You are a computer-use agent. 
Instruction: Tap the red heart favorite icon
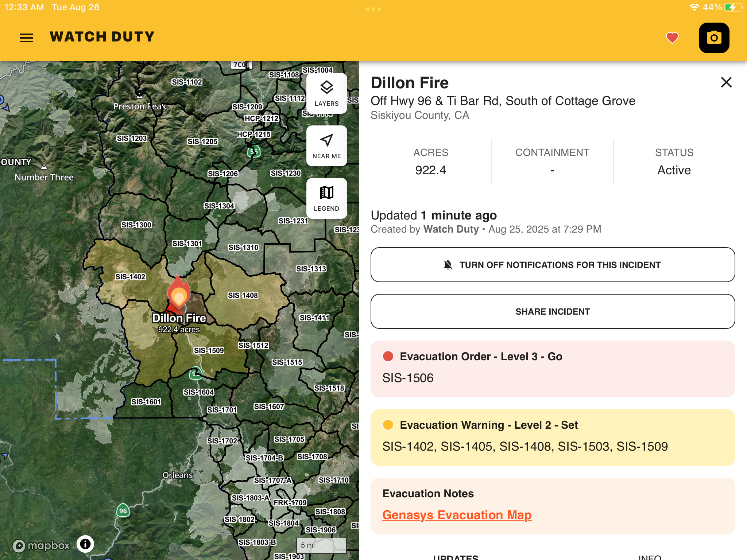[672, 38]
